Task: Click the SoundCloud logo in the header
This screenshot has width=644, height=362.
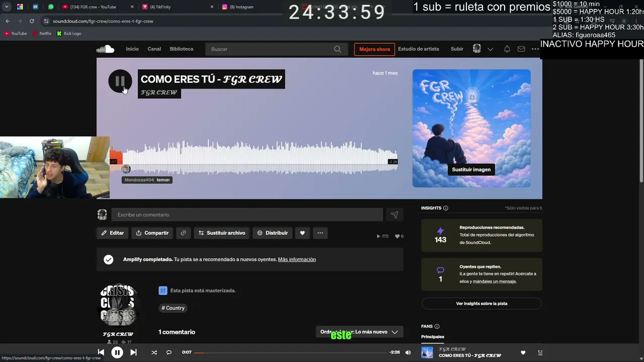Action: 106,49
